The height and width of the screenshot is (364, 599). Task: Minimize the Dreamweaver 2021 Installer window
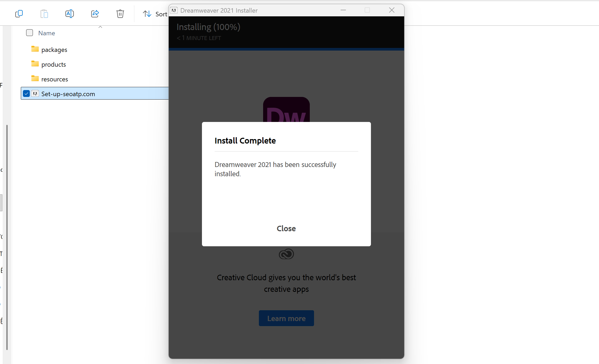click(x=343, y=10)
